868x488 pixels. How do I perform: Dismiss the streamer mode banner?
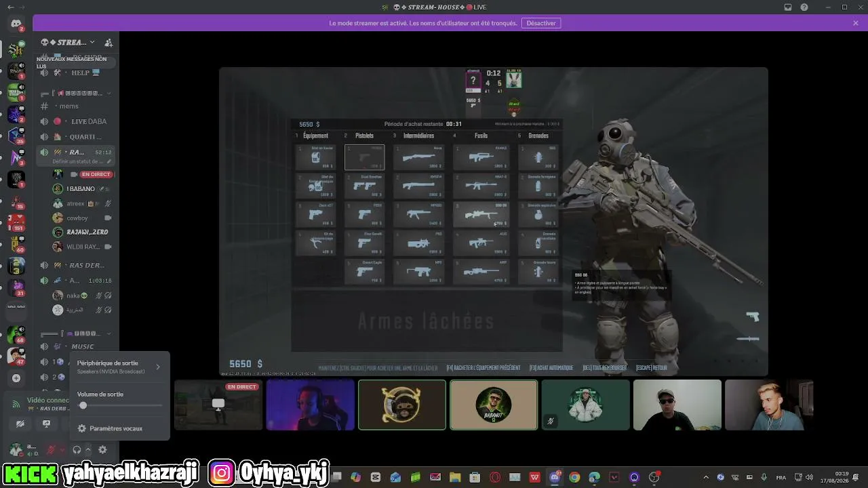[856, 23]
